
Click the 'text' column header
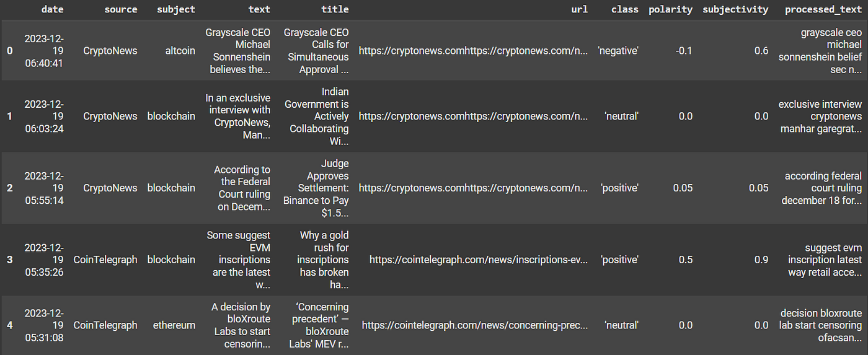pos(259,9)
